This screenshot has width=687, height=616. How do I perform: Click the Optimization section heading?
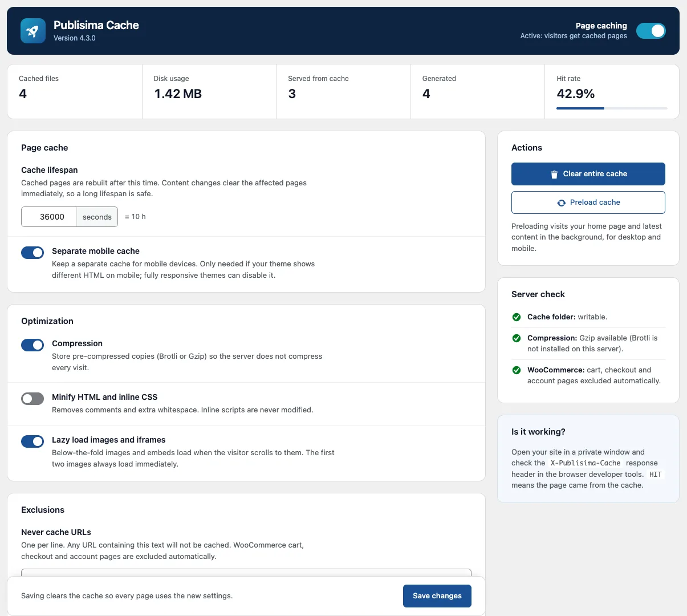(47, 321)
